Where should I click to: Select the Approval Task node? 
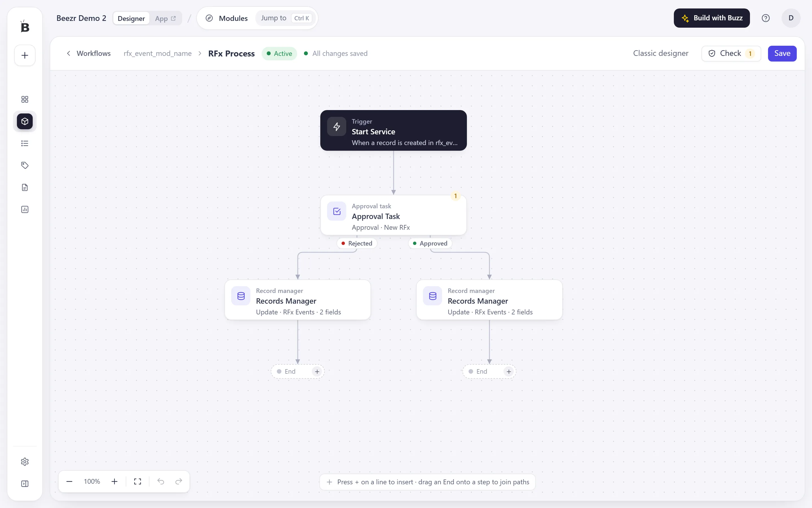coord(393,215)
